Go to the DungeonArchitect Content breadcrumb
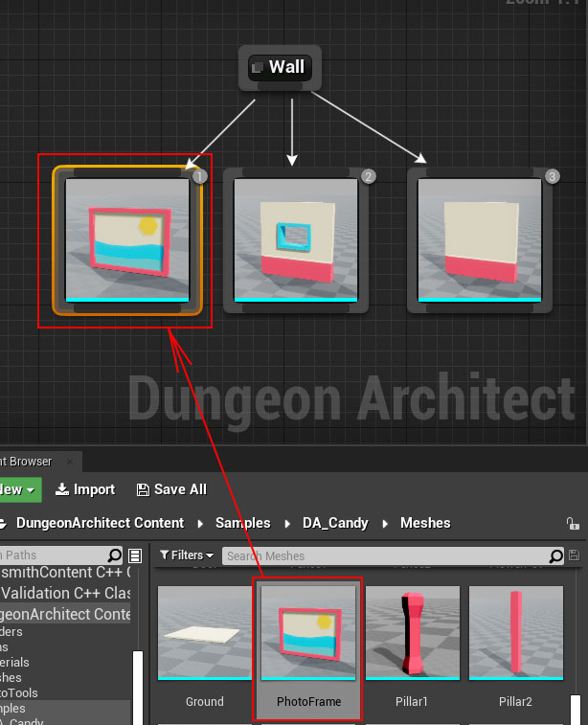Screen dimensions: 588x725 100,523
